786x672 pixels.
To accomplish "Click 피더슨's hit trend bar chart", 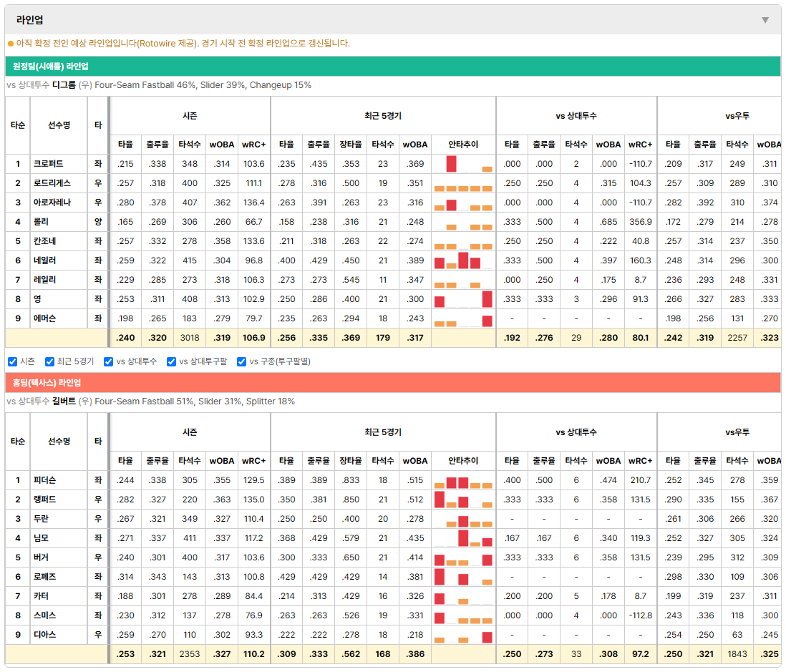I will [x=463, y=480].
